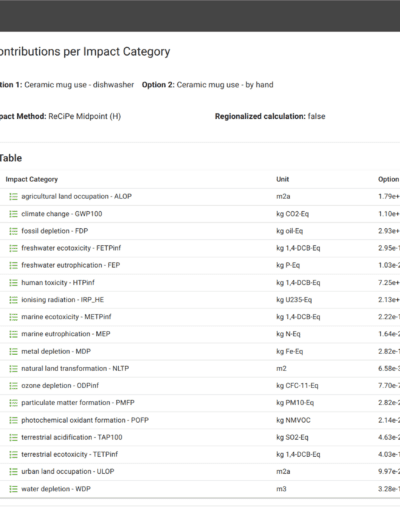Click list icon beside human toxicity HTPinf
400x516 pixels.
(x=13, y=283)
